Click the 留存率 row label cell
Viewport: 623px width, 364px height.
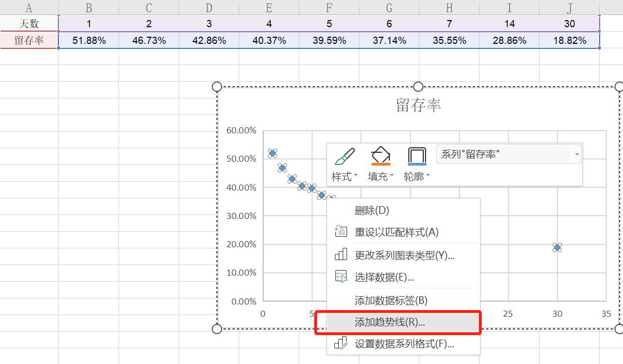pos(29,41)
